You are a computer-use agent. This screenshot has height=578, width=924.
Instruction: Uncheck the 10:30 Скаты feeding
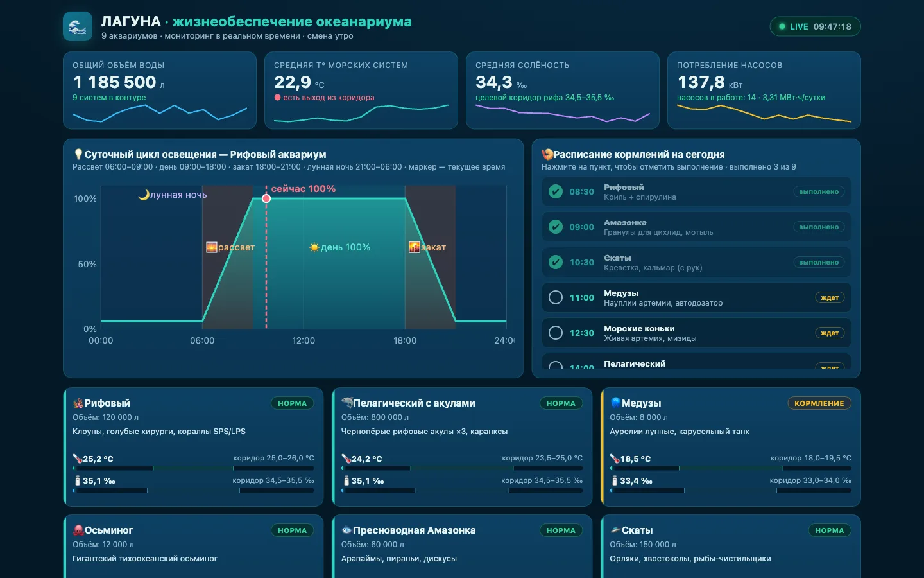(x=556, y=262)
